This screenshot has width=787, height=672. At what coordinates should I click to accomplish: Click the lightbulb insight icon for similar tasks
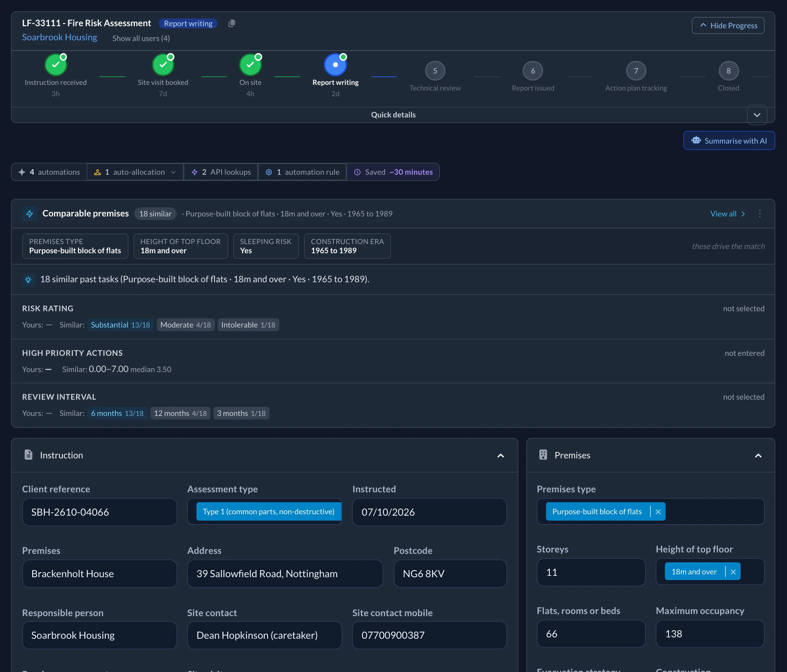(29, 280)
